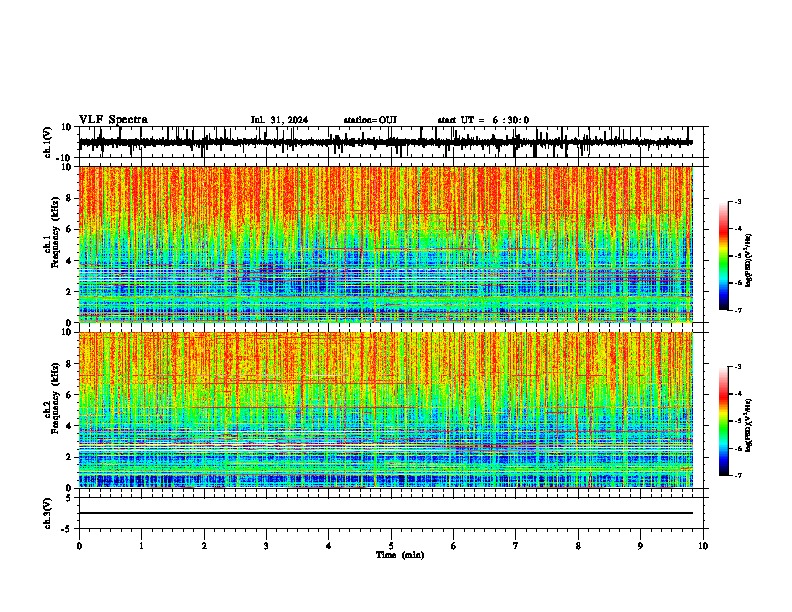Screen dimensions: 792x612
Task: Click the "Time (min)" x-axis label
Action: pos(400,555)
